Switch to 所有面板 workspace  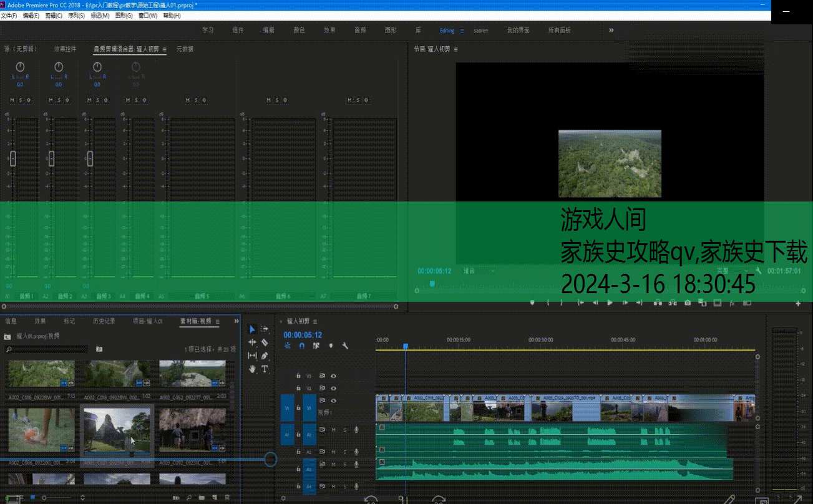(x=559, y=30)
